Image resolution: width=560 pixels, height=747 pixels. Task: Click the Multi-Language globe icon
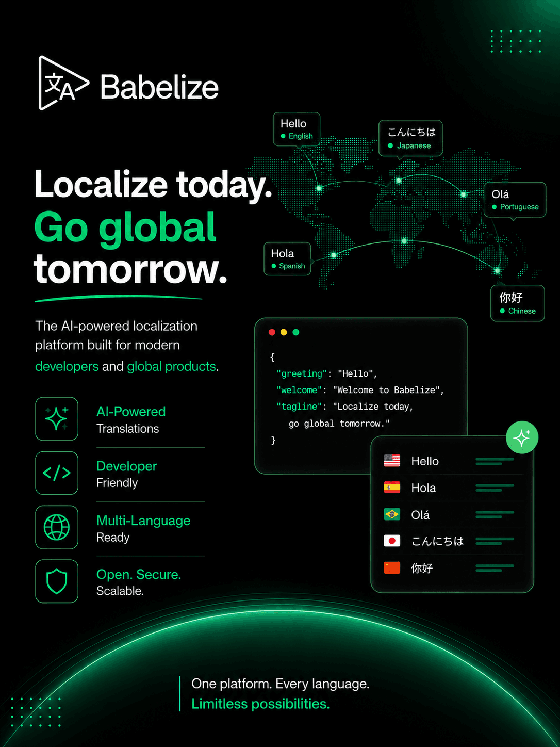point(57,527)
